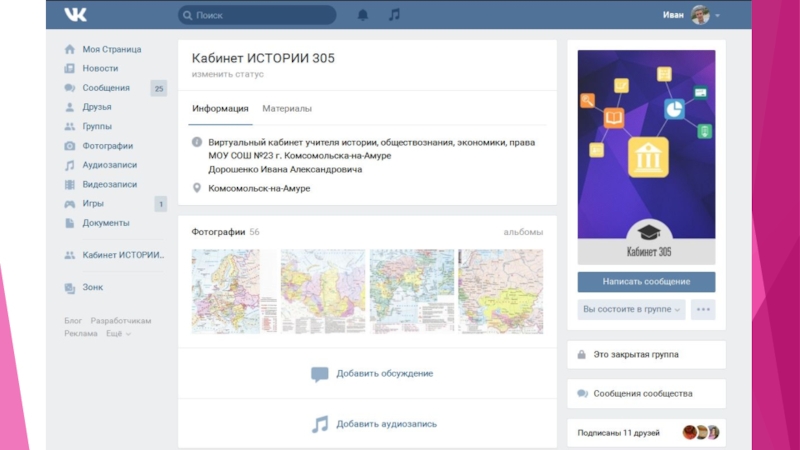Switch to Материалы tab
This screenshot has width=800, height=450.
(x=287, y=108)
